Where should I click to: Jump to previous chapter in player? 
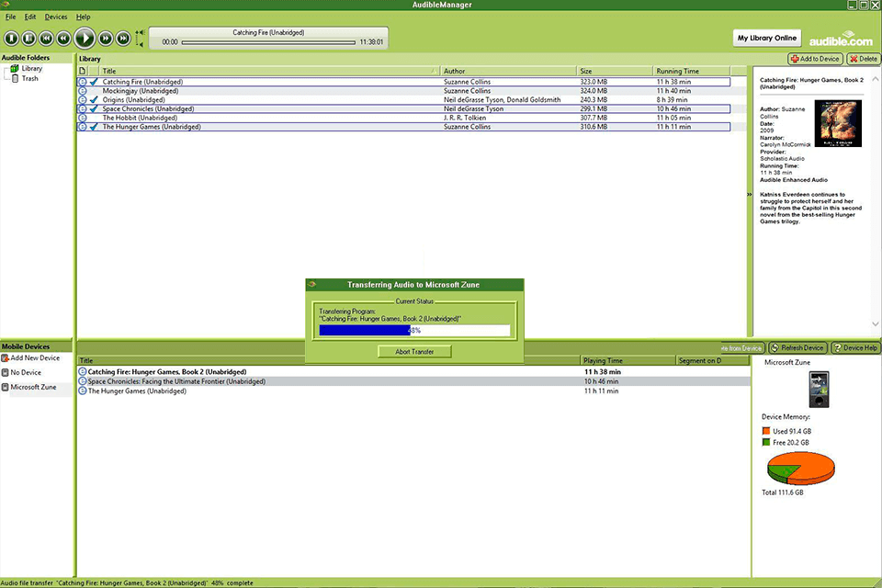47,39
